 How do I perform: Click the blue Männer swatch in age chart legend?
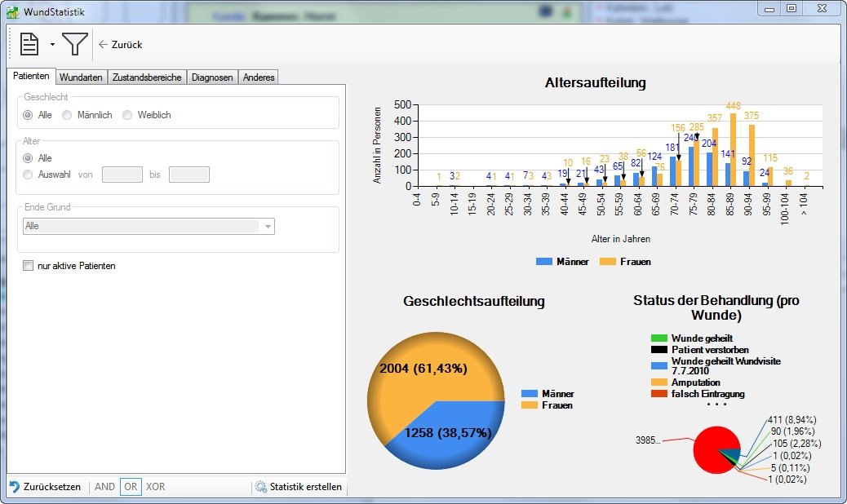544,261
